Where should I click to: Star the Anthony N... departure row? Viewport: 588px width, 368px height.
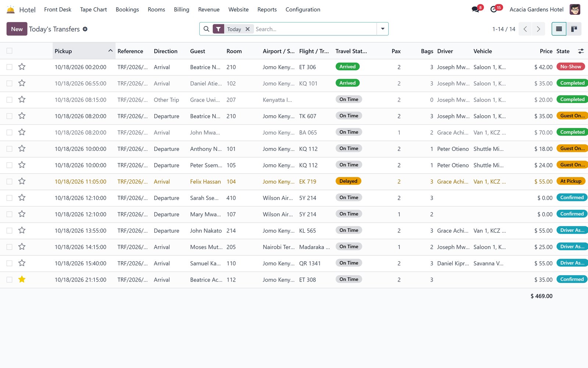pyautogui.click(x=22, y=149)
